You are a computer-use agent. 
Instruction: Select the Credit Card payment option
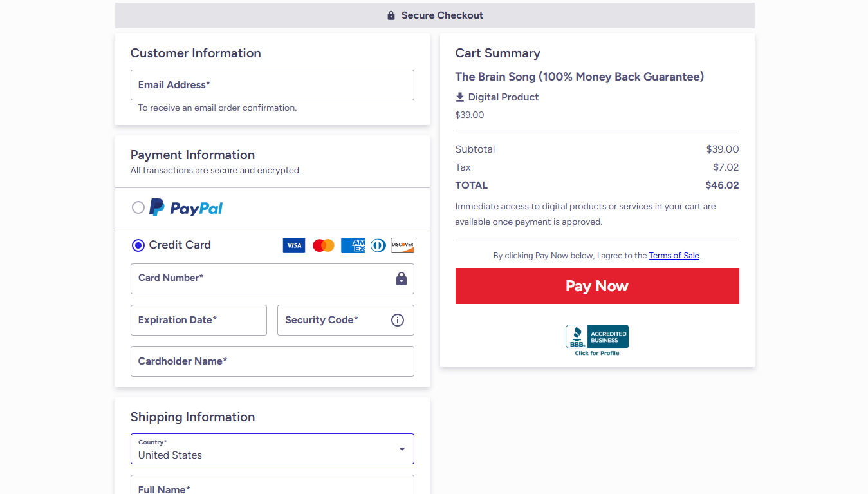coord(138,245)
